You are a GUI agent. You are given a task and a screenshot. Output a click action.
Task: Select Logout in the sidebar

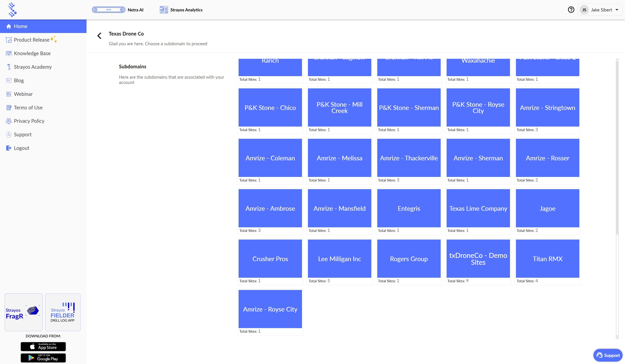click(43, 148)
